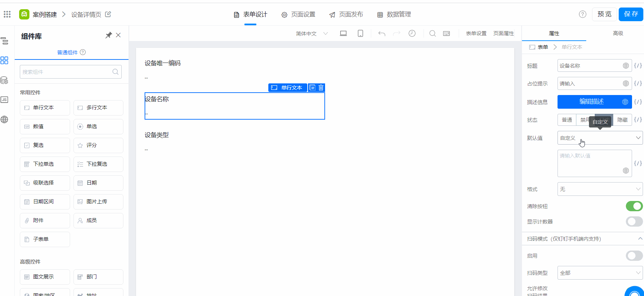
Task: Add a 子表单 component
Action: point(45,239)
